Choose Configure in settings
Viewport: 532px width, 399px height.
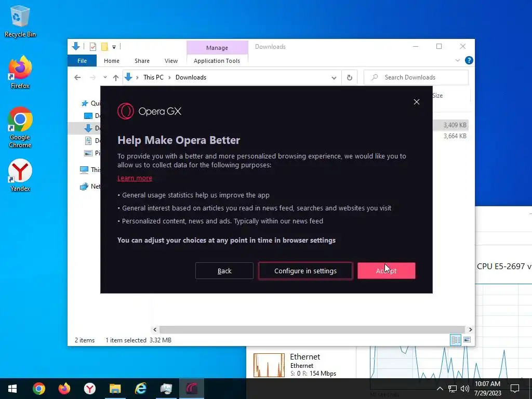(305, 271)
